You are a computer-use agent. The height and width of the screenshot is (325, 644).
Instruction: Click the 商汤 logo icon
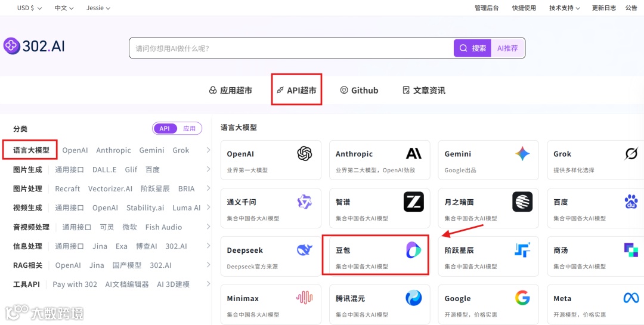coord(631,250)
